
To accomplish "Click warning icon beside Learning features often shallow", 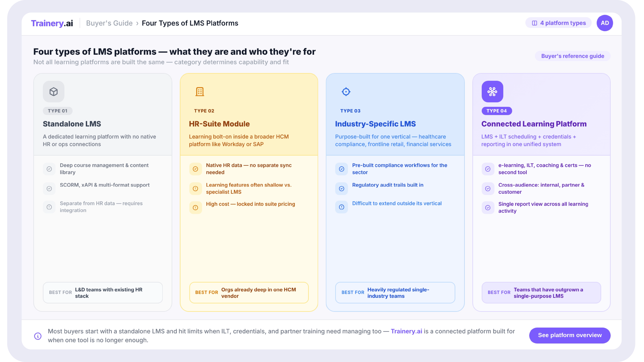I will tap(195, 189).
